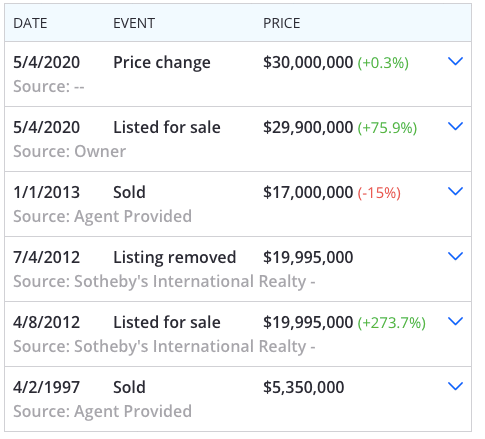Image resolution: width=485 pixels, height=439 pixels.
Task: Expand the 4/2/1997 Sold row chevron
Action: (455, 386)
